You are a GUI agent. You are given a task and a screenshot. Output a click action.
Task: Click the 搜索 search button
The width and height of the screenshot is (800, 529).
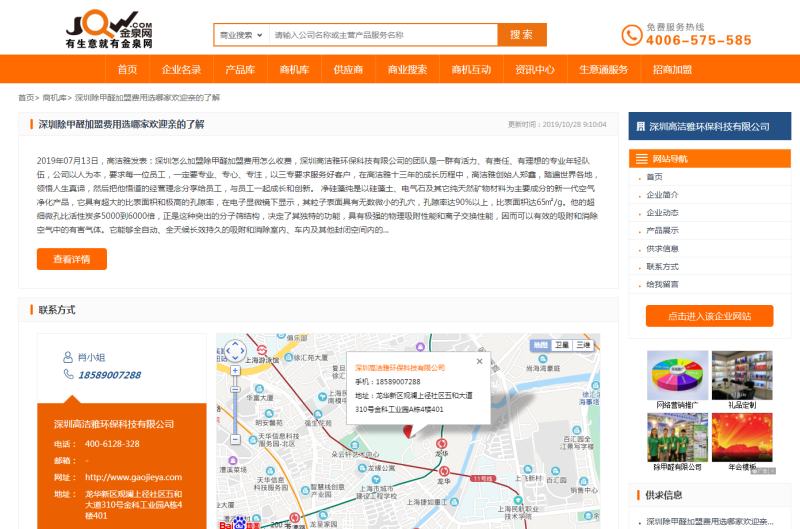[x=522, y=35]
